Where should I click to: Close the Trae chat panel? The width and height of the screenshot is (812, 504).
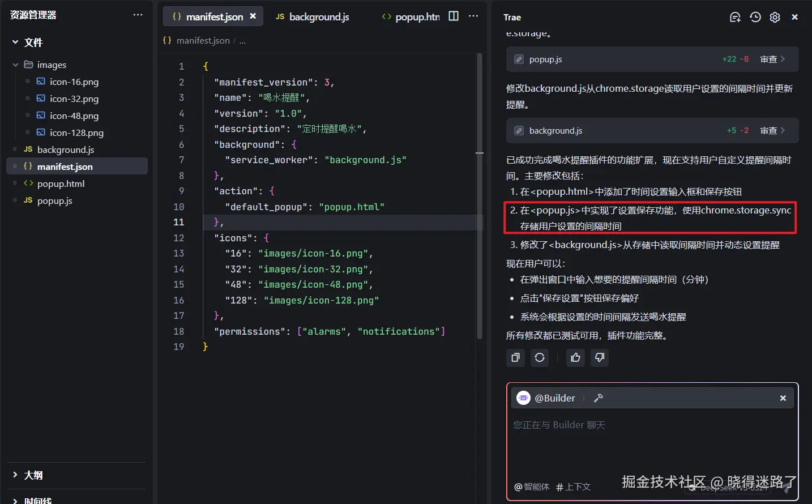coord(794,17)
